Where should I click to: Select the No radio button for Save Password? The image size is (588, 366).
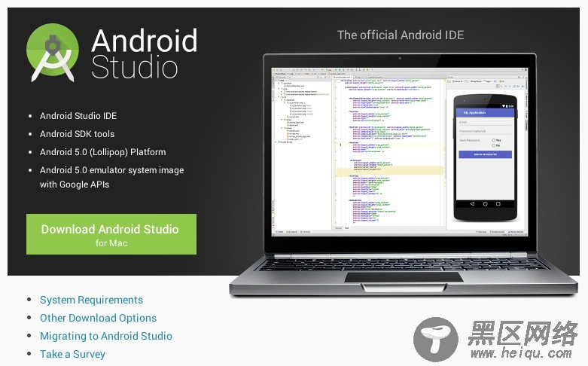click(493, 145)
